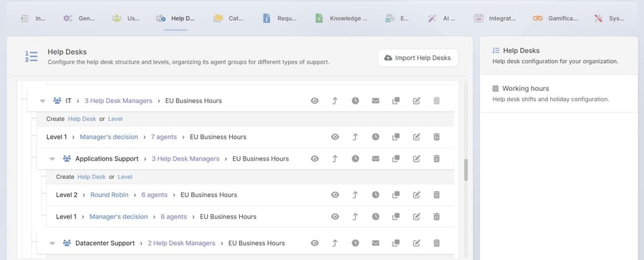Click the clock icon in Applications Support row

(355, 158)
